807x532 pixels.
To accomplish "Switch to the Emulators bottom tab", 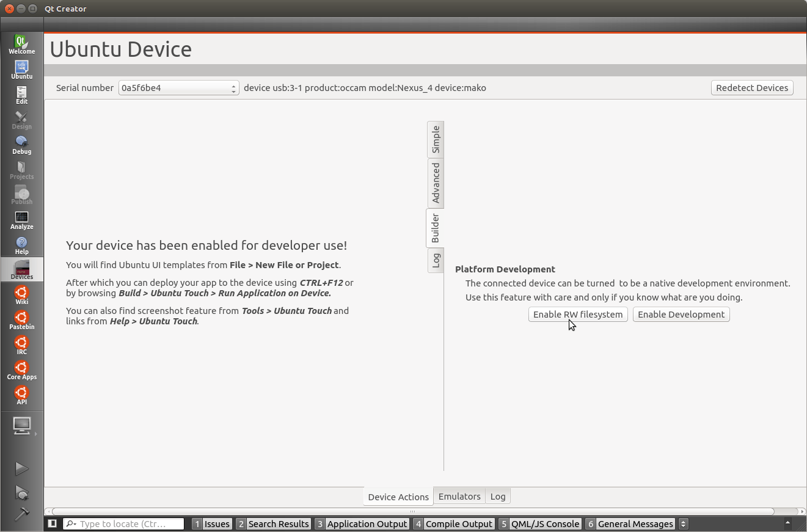I will (459, 496).
